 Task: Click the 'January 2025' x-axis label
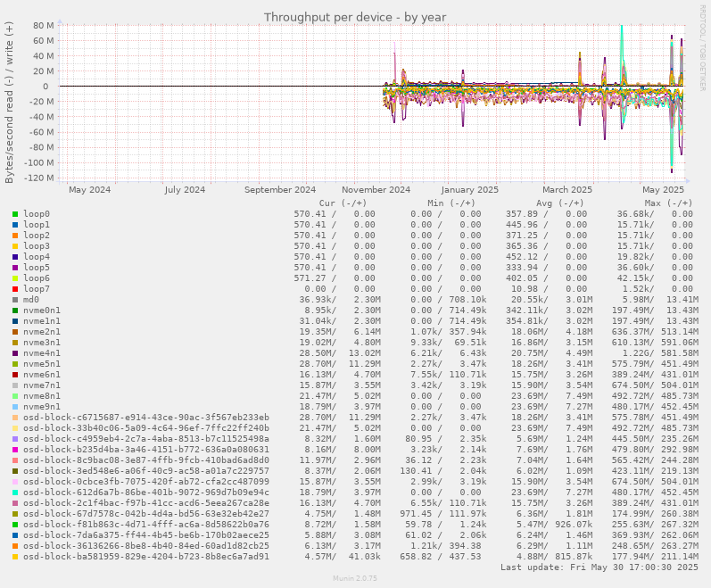tap(469, 189)
